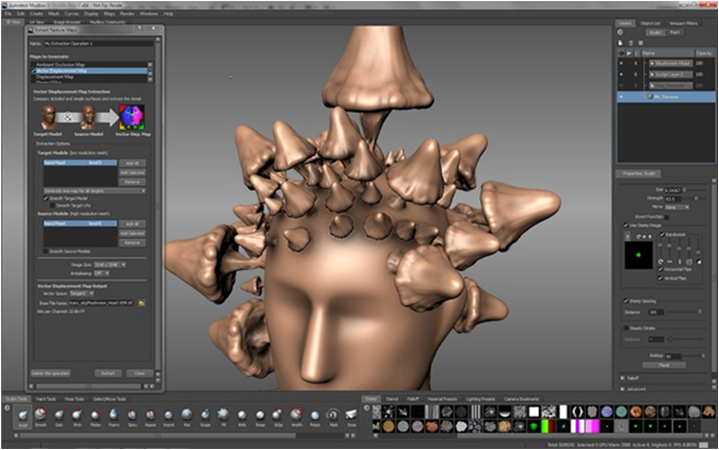719x450 pixels.
Task: Select the Fill tool
Action: tap(224, 417)
